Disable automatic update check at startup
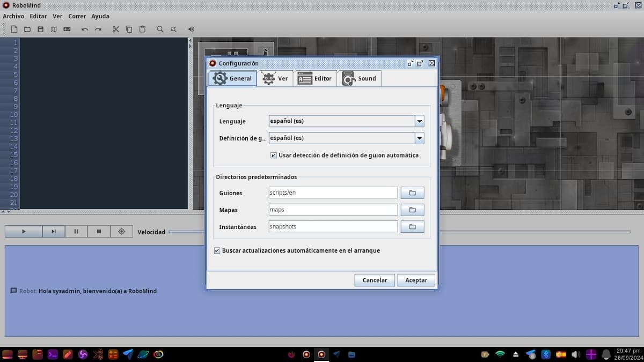The width and height of the screenshot is (644, 362). (x=217, y=250)
